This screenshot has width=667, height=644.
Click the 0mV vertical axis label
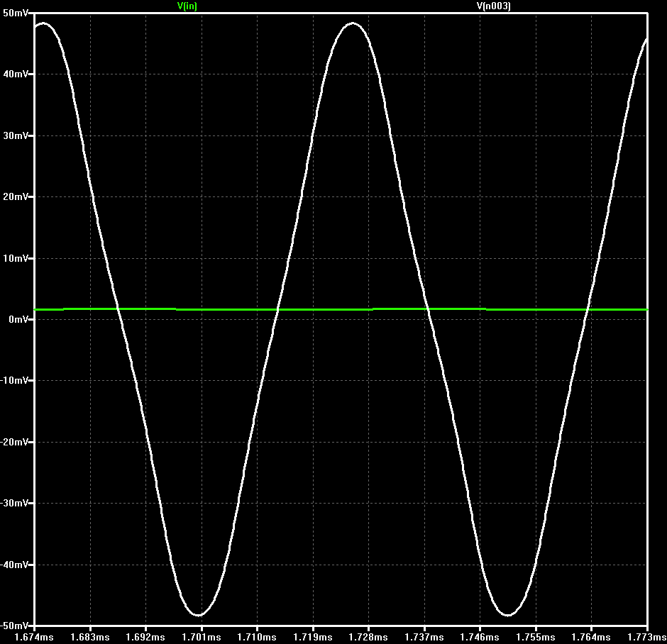pyautogui.click(x=18, y=319)
